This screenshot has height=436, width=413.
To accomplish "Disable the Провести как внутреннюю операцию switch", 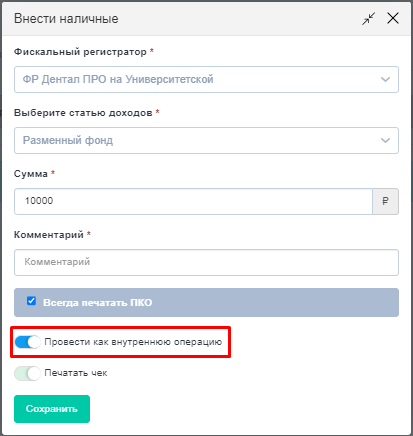I will tap(27, 342).
